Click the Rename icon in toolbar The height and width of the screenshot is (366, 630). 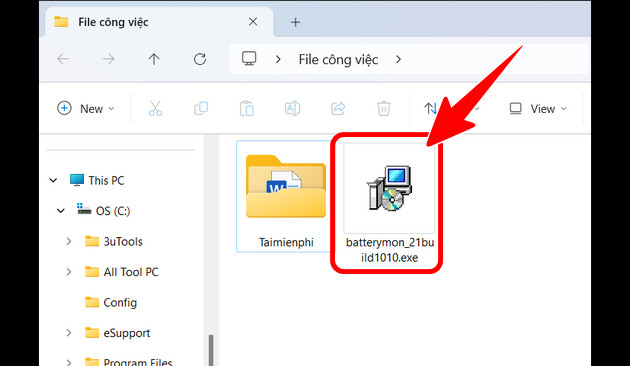coord(292,108)
